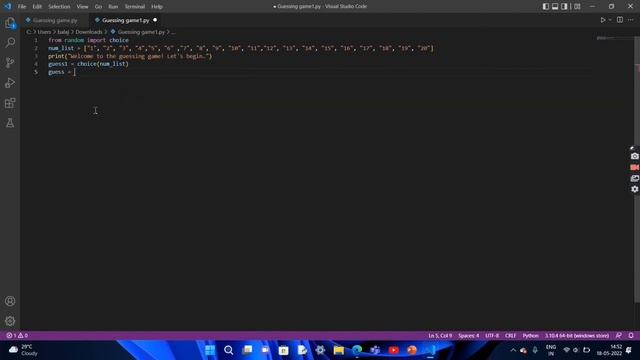Open YouTube app from the taskbar
The width and height of the screenshot is (640, 360).
click(x=394, y=350)
